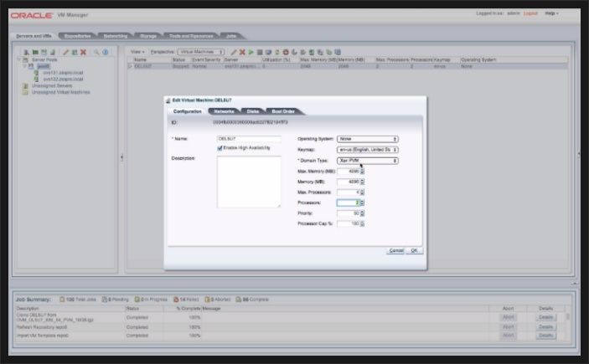Toggle Enable High Availability checkbox
The width and height of the screenshot is (589, 364).
pos(220,148)
